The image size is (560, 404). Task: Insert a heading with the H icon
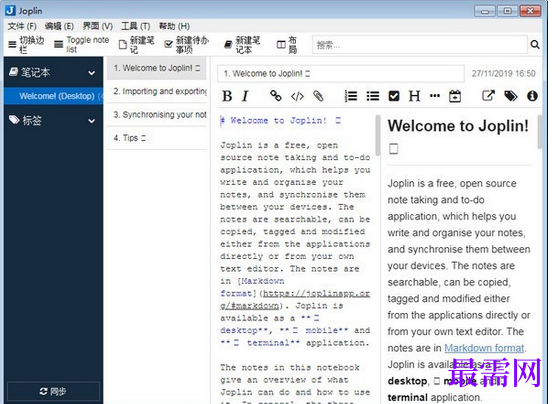[x=414, y=96]
